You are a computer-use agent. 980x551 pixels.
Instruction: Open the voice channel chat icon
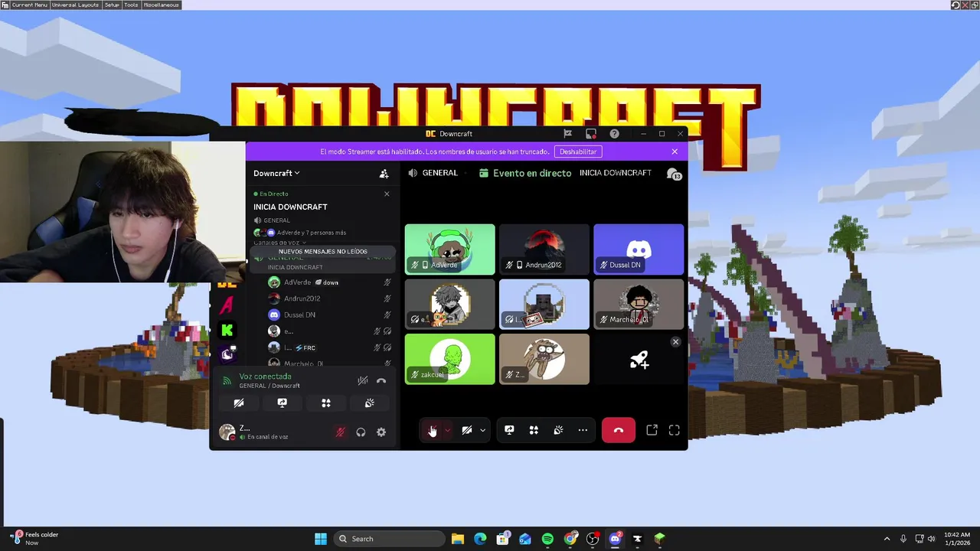coord(674,174)
